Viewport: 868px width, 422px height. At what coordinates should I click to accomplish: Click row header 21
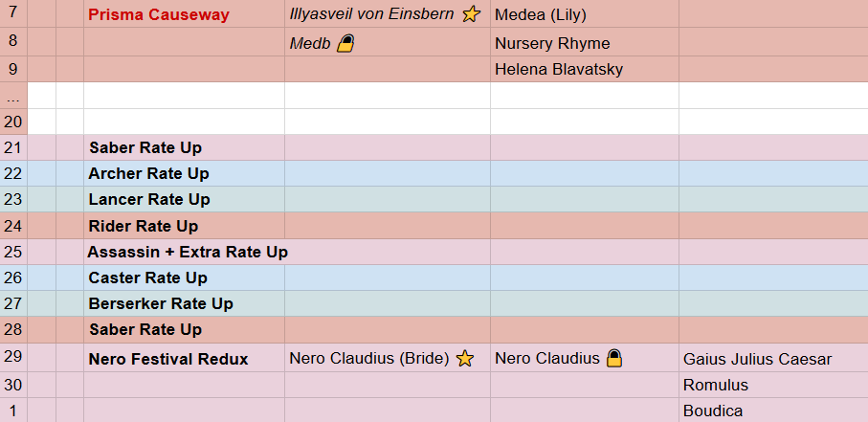tap(13, 147)
